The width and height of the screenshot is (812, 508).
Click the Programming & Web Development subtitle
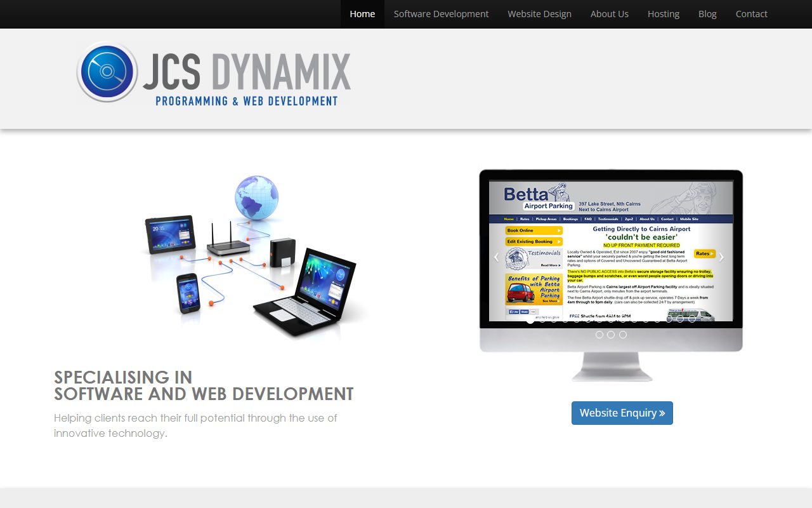247,101
